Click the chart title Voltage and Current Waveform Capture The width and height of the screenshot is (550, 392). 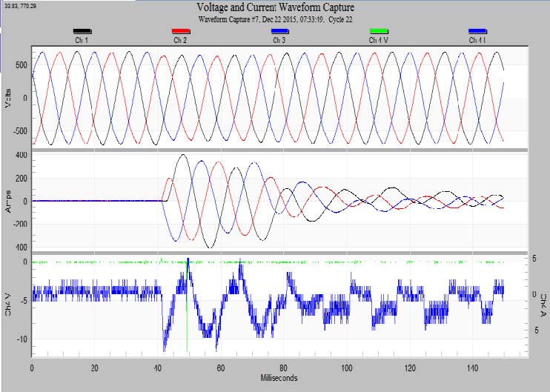click(275, 8)
